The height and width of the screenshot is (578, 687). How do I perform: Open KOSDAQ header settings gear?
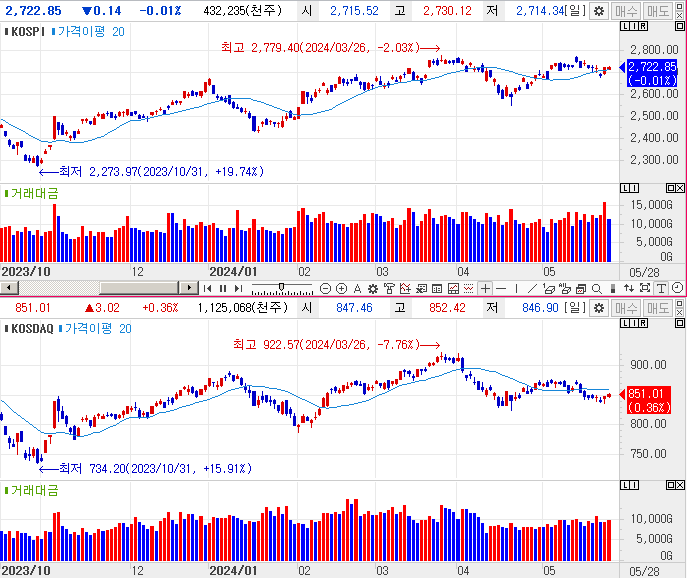pos(598,308)
